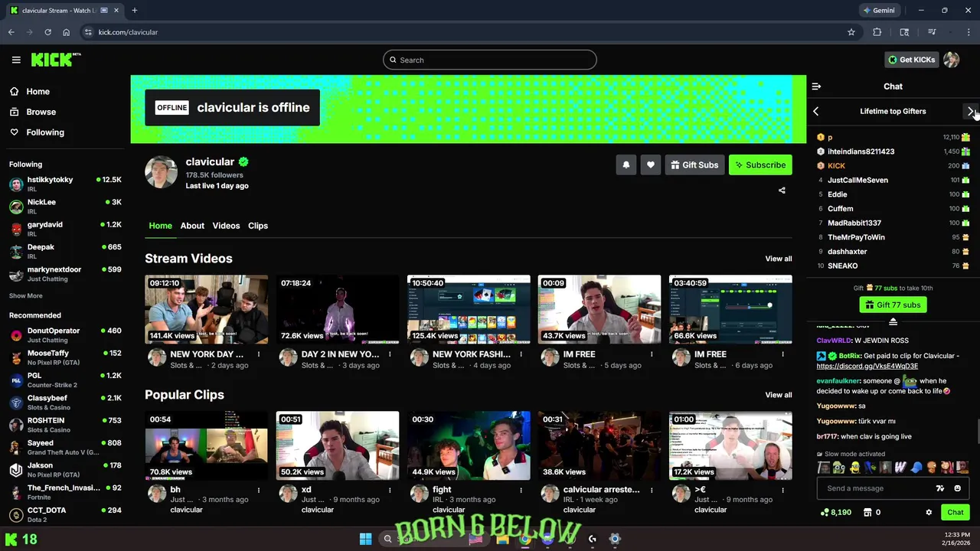Open three-dot menu for the fight clip
The height and width of the screenshot is (551, 980).
(x=521, y=490)
